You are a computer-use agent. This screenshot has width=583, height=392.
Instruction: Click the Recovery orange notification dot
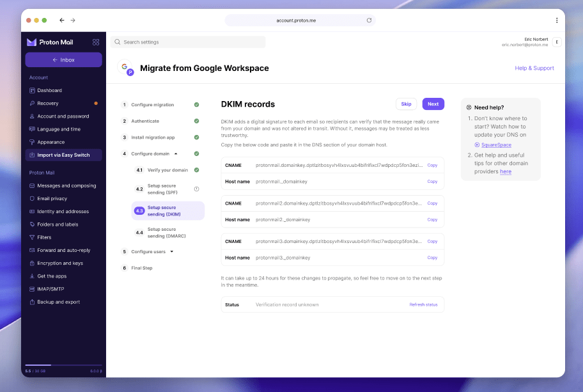point(96,103)
